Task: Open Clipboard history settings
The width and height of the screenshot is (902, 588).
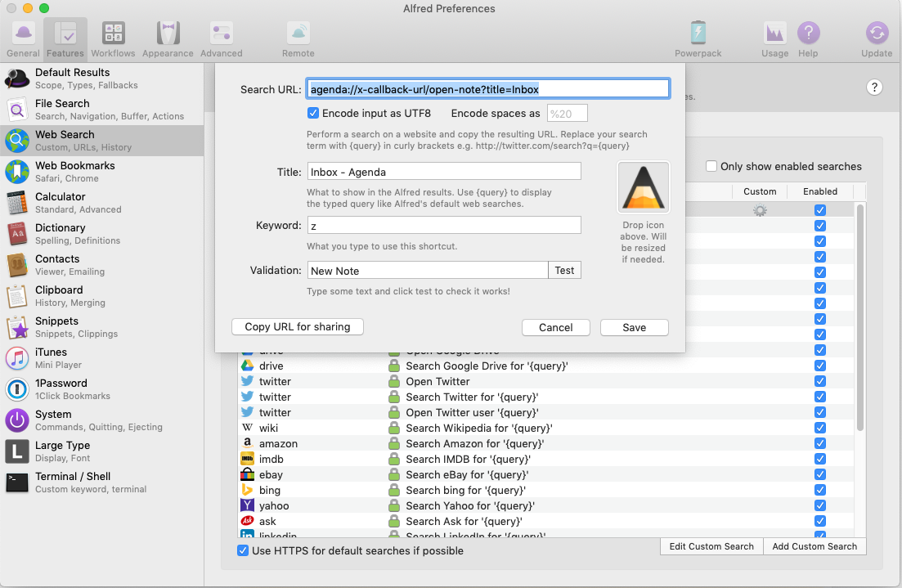Action: [102, 296]
